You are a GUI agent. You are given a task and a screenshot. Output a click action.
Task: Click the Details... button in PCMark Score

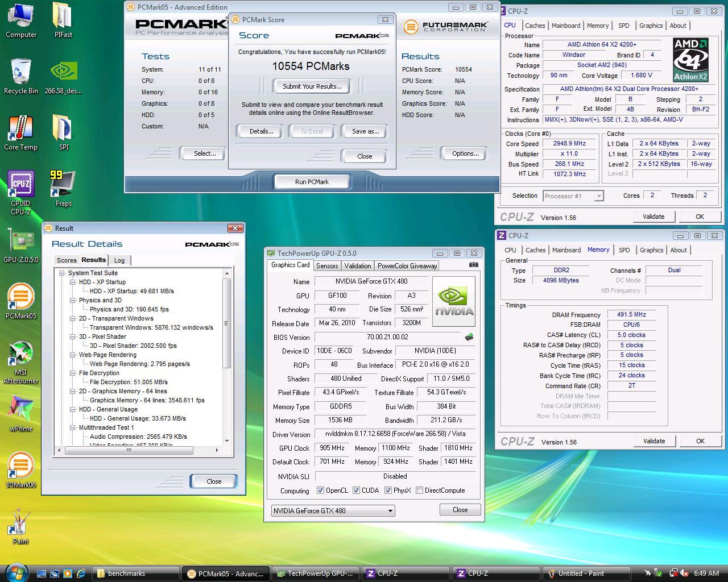pos(261,131)
